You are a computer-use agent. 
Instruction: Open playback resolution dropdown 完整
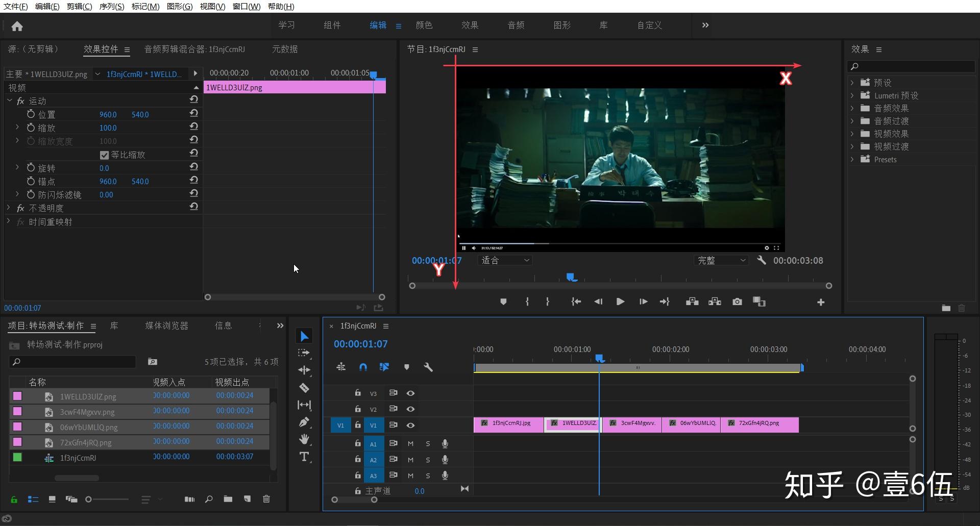point(721,260)
